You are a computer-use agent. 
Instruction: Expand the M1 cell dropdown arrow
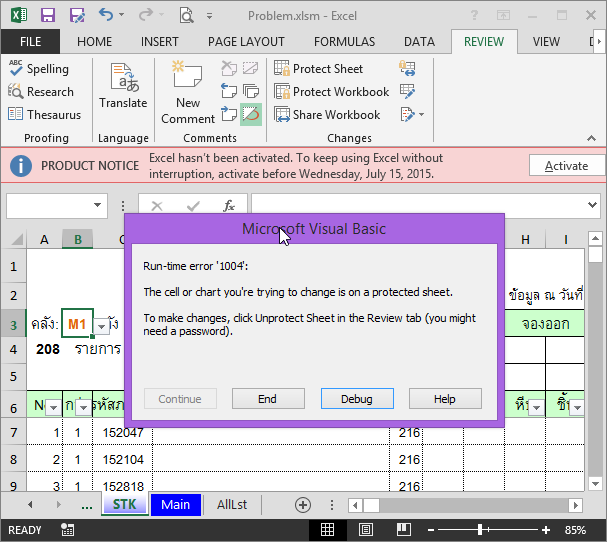(x=101, y=326)
